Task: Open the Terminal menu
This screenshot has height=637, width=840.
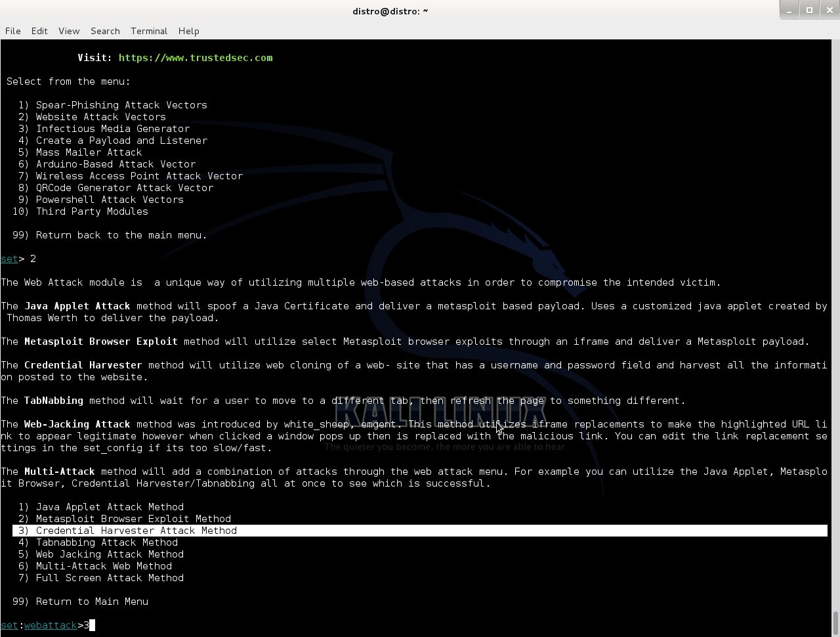Action: point(149,31)
